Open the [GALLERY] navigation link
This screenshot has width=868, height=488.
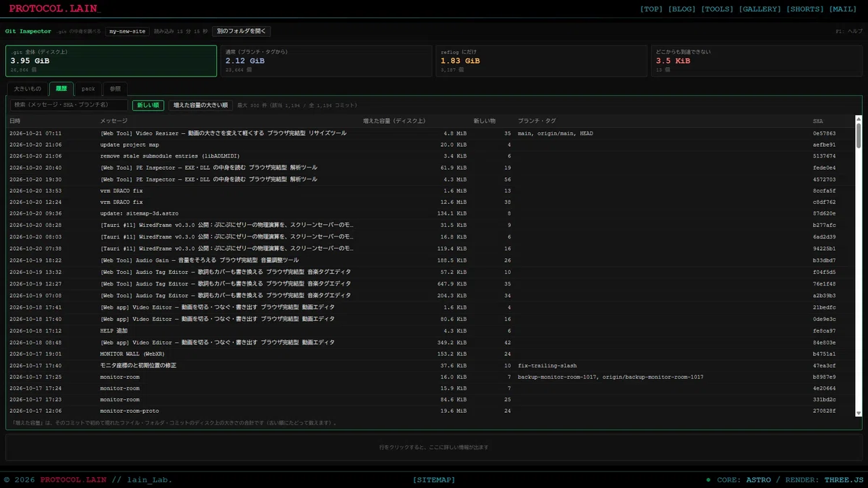tap(759, 9)
